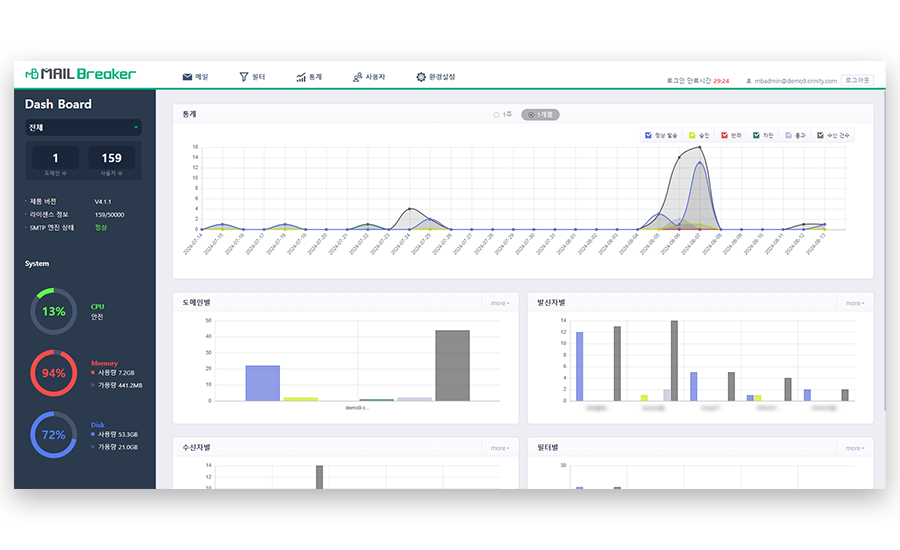Open the 메일 menu envelope icon

coord(187,77)
